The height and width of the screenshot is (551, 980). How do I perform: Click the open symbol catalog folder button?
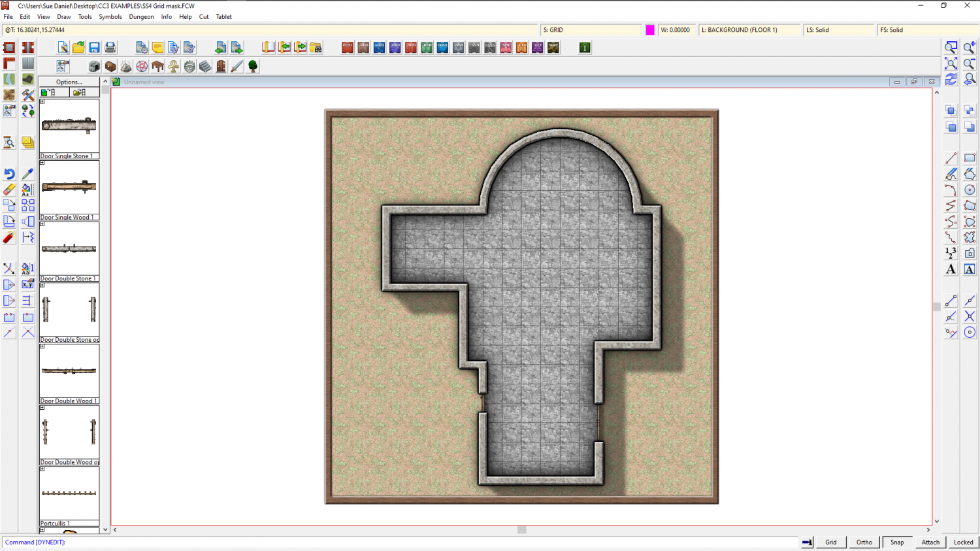click(84, 92)
